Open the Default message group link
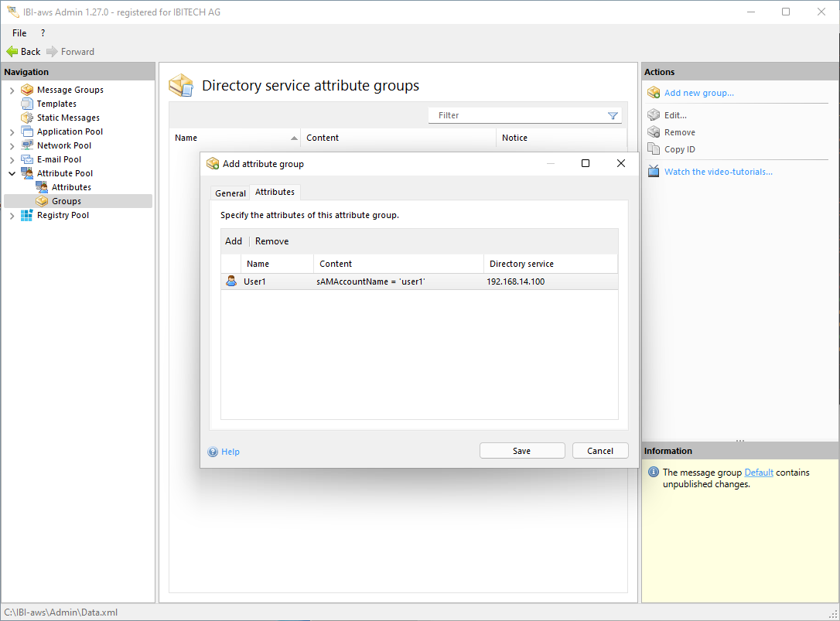This screenshot has width=840, height=621. click(x=758, y=473)
